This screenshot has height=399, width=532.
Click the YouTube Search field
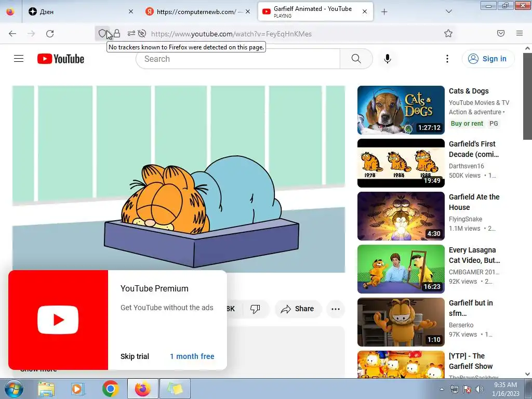pyautogui.click(x=238, y=59)
